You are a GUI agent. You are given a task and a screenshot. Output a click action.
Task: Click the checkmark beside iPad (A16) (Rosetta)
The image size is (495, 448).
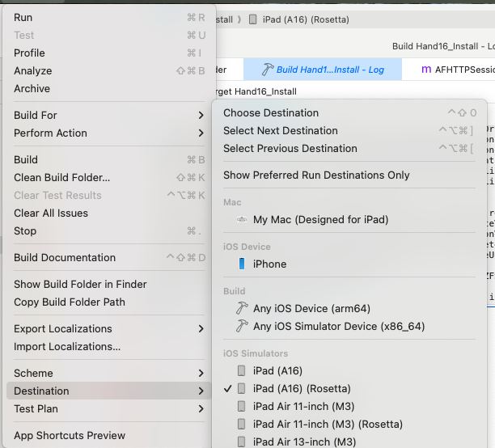click(227, 389)
